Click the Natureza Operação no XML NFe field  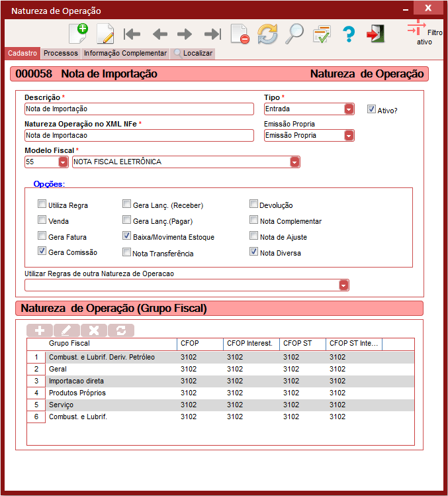[x=139, y=136]
